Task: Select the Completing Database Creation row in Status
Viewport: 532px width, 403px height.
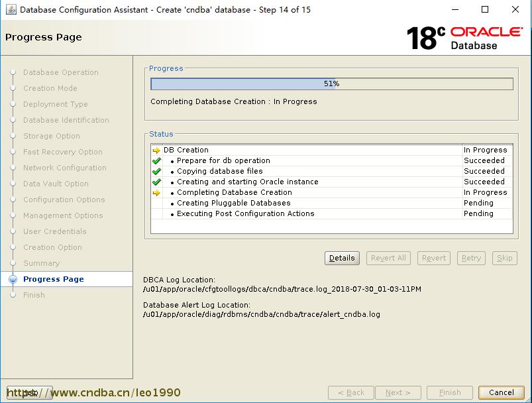Action: pyautogui.click(x=332, y=192)
